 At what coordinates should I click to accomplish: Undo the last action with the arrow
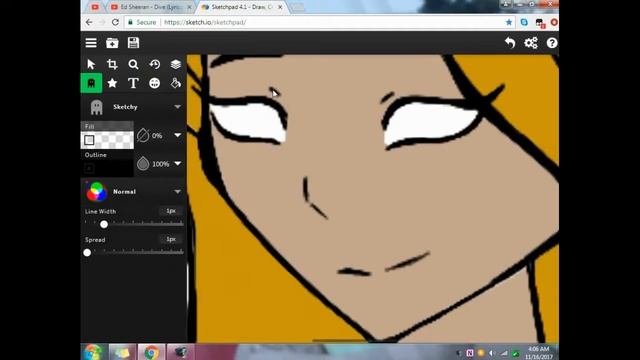coord(510,43)
